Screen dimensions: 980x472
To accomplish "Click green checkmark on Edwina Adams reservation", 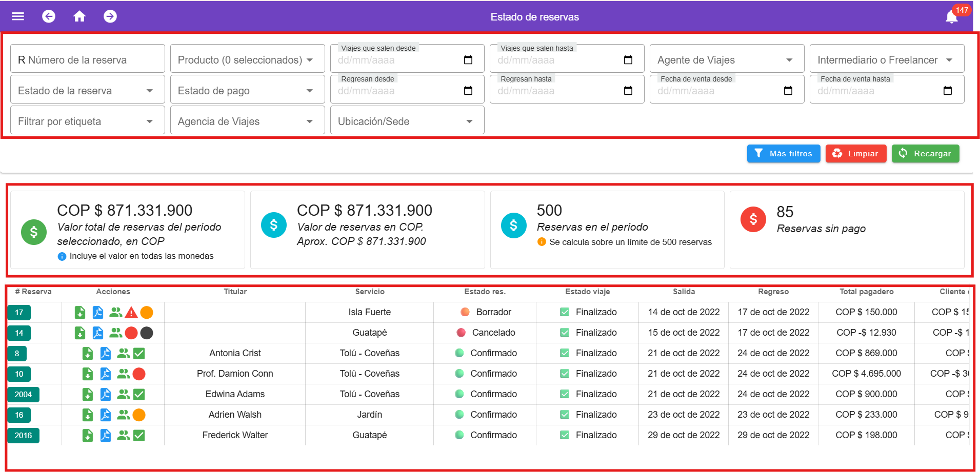I will point(139,394).
